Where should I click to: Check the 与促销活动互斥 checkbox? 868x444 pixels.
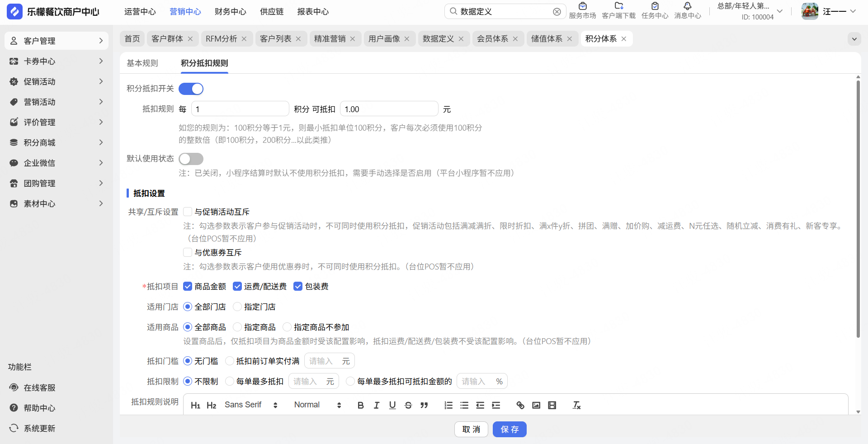(188, 212)
